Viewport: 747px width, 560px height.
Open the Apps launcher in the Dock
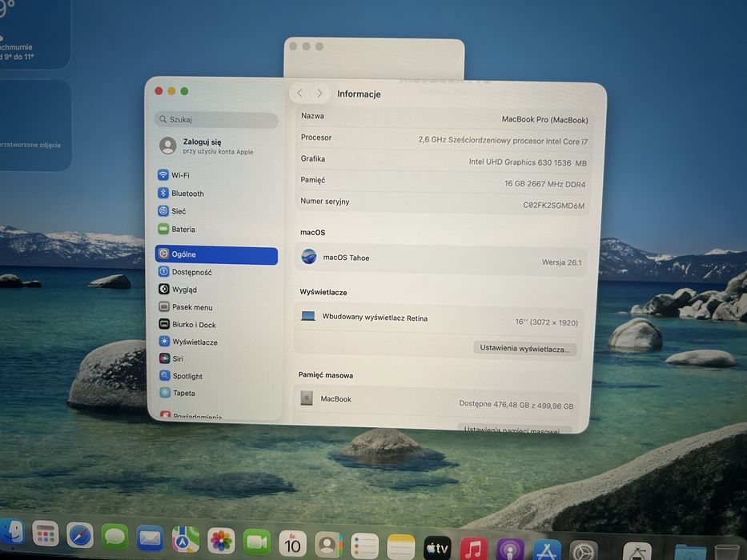coord(46,534)
